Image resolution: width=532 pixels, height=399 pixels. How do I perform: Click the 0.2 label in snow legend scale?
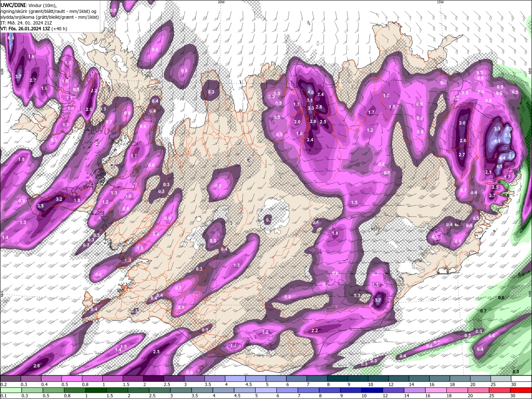click(4, 384)
